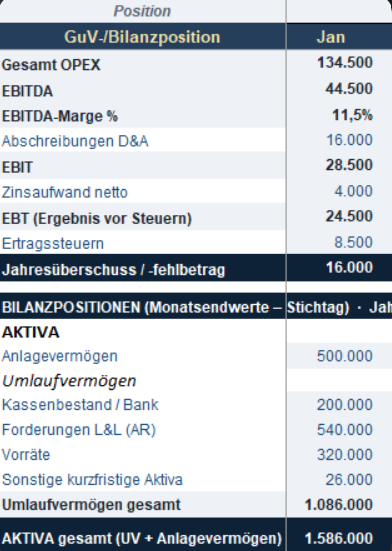Select the Zinsaufwand netto value 4.000
The image size is (392, 551).
click(353, 191)
